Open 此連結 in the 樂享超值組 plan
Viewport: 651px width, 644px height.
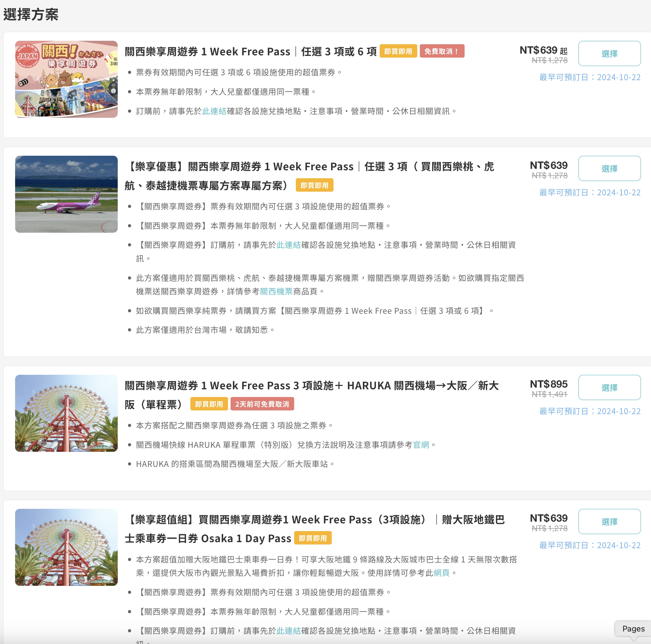click(x=289, y=631)
